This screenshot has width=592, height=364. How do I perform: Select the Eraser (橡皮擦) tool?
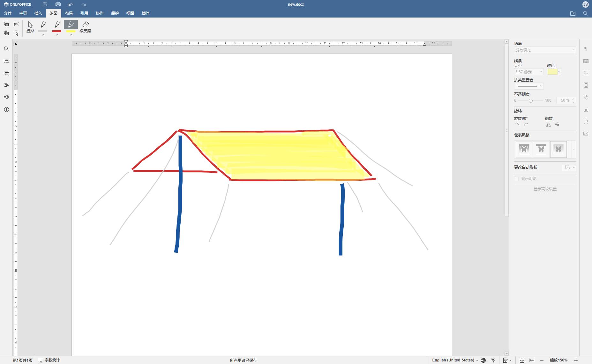pyautogui.click(x=85, y=27)
